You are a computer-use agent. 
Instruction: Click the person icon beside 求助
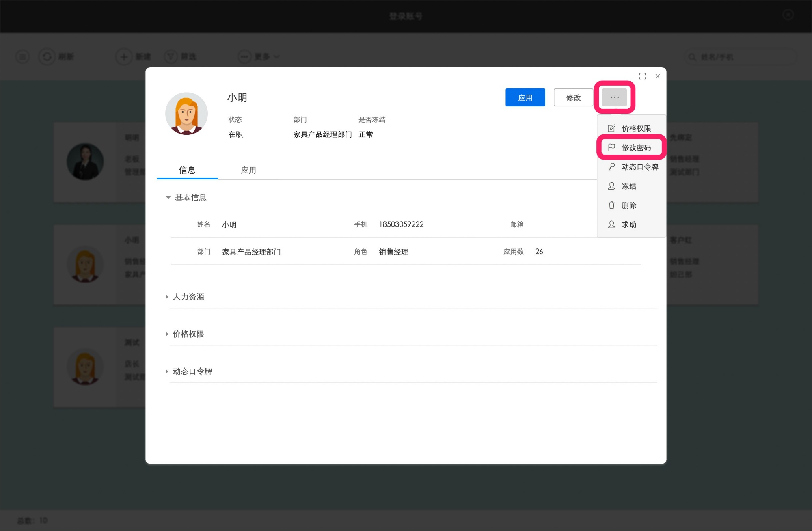tap(611, 224)
